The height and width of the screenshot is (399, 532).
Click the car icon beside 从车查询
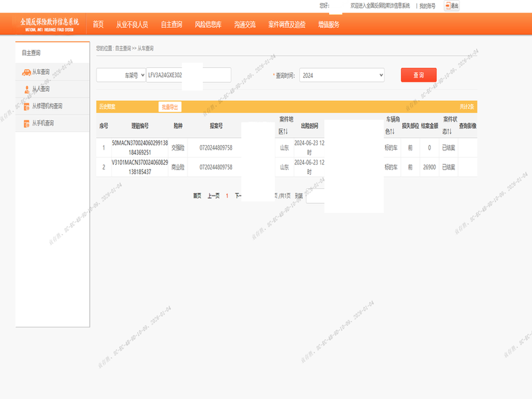(x=26, y=72)
